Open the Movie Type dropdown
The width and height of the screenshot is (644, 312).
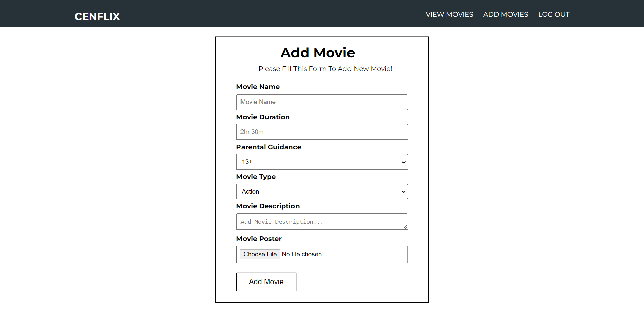(x=322, y=191)
